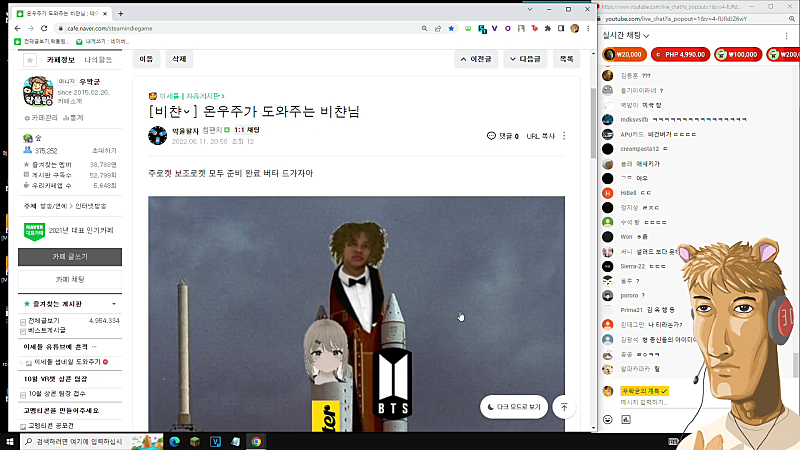Screen dimensions: 800x450
Task: Open Chrome's tab search chevron
Action: (530, 9)
